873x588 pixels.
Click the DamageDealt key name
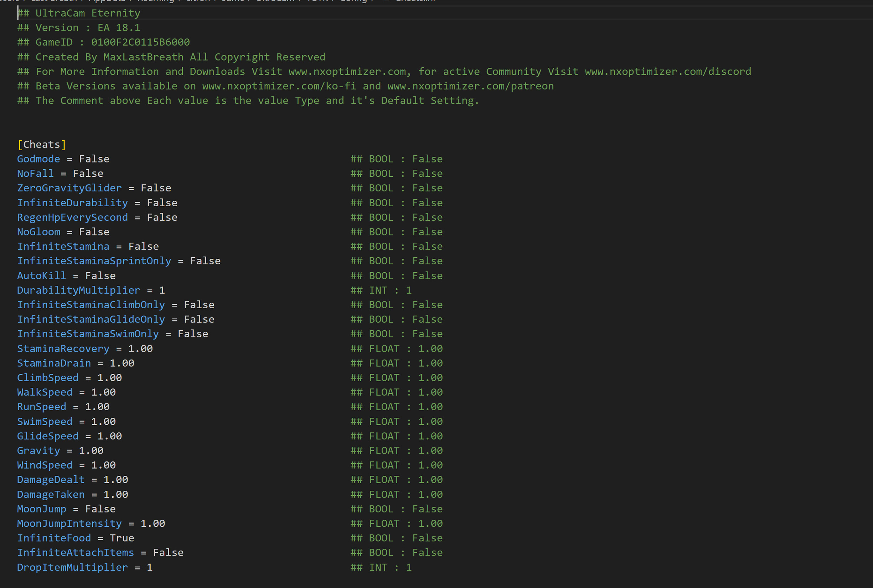pyautogui.click(x=51, y=480)
